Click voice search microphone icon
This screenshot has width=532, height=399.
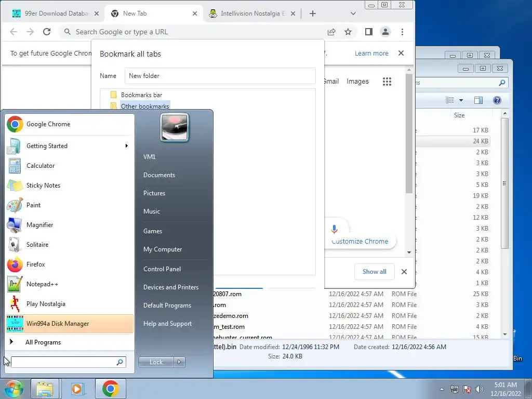pyautogui.click(x=334, y=229)
